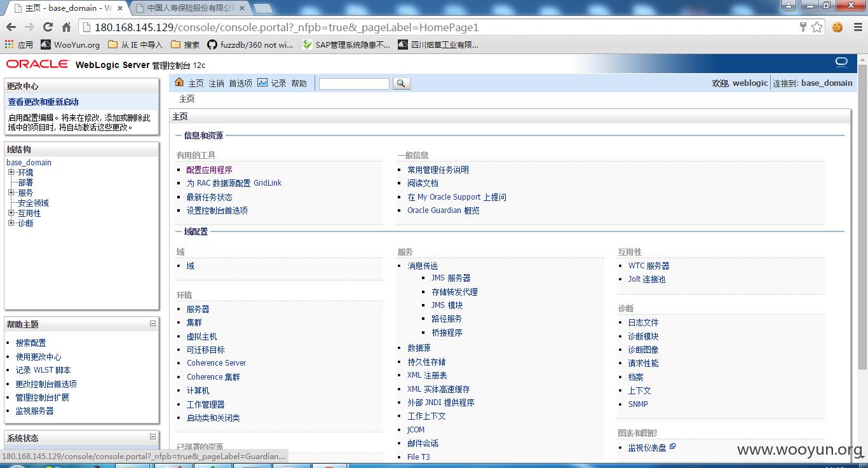The image size is (868, 468).
Task: Expand the 互用性 tree node
Action: coord(11,213)
